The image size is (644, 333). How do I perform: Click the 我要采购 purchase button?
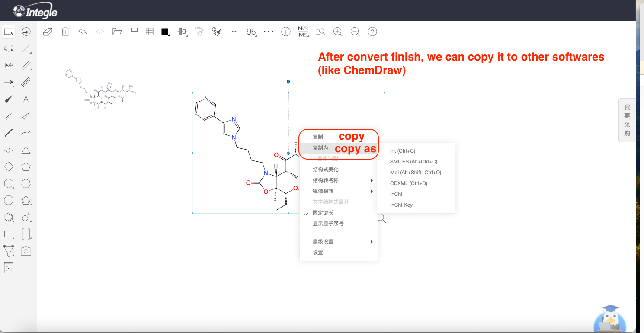(627, 119)
